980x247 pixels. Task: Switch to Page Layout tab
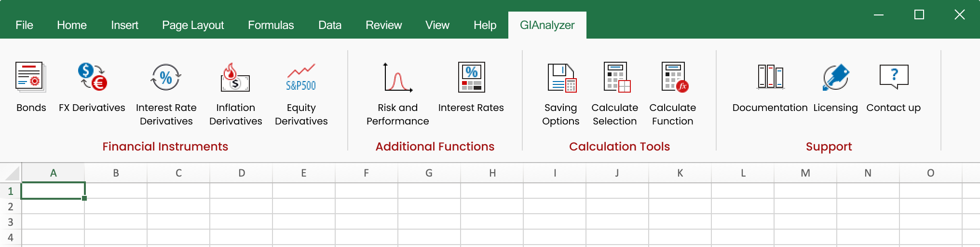(x=193, y=25)
